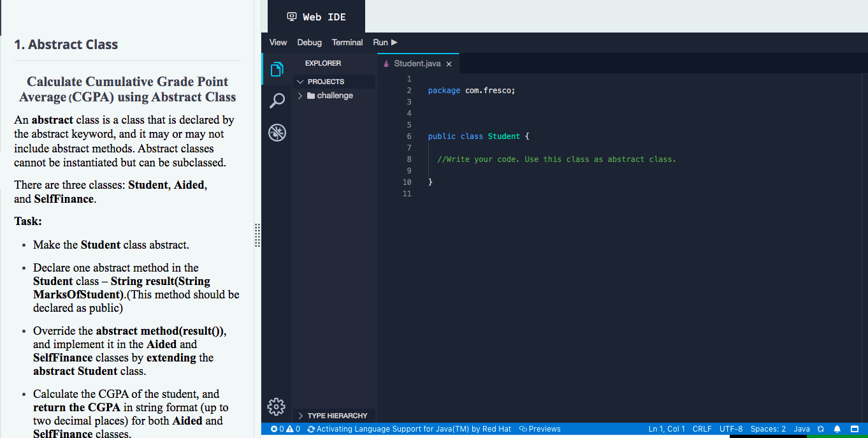Open the Terminal menu

tap(347, 42)
